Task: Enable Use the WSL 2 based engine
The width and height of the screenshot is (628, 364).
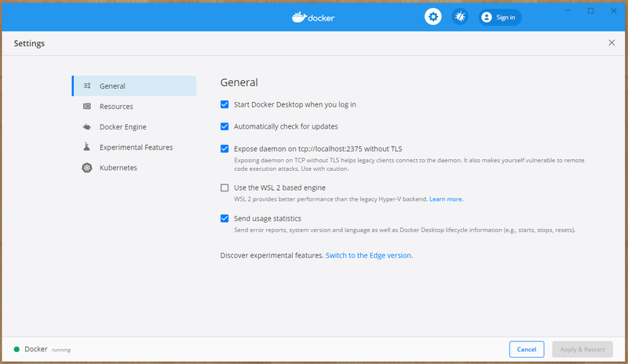Action: [x=225, y=187]
